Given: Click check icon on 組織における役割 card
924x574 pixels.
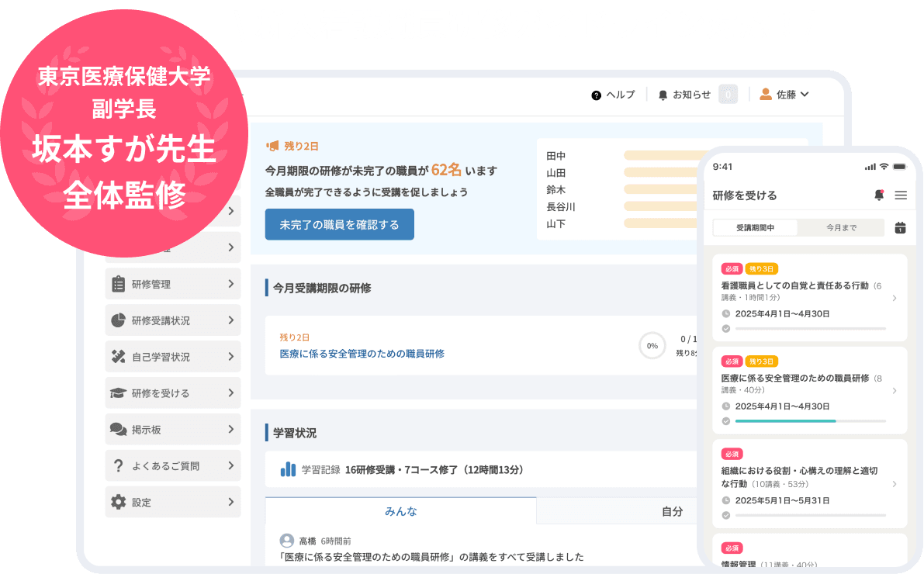Looking at the screenshot, I should click(x=726, y=515).
